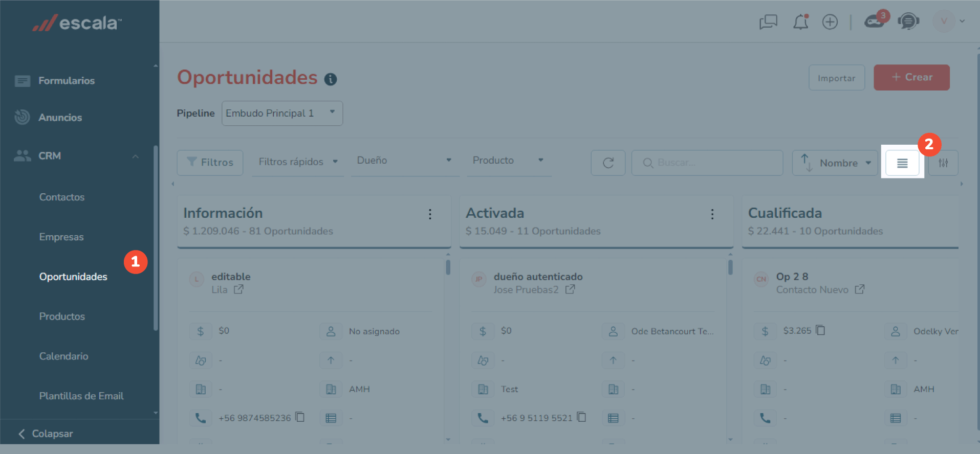Open three-dot menu on Activada column

(712, 214)
